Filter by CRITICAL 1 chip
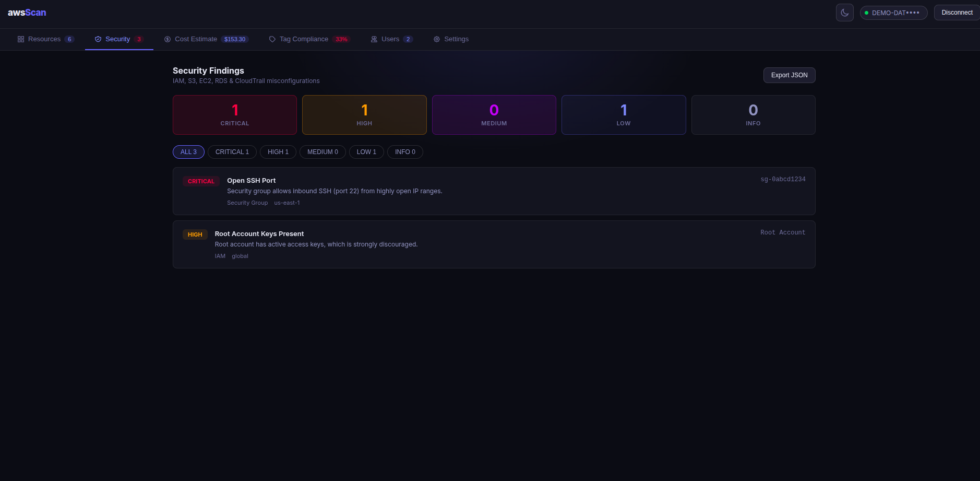The height and width of the screenshot is (481, 980). click(232, 152)
